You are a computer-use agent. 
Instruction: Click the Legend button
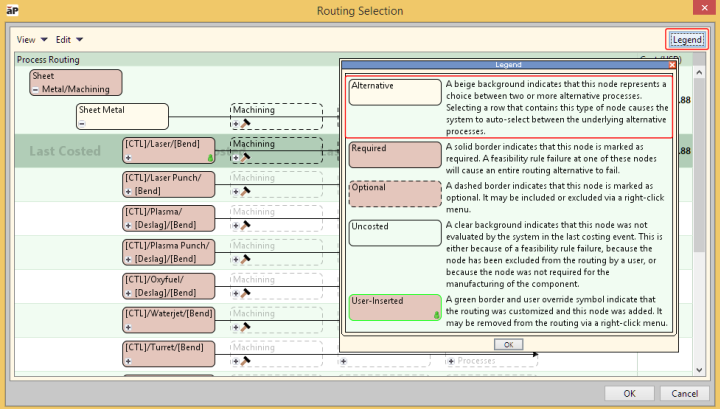point(686,40)
